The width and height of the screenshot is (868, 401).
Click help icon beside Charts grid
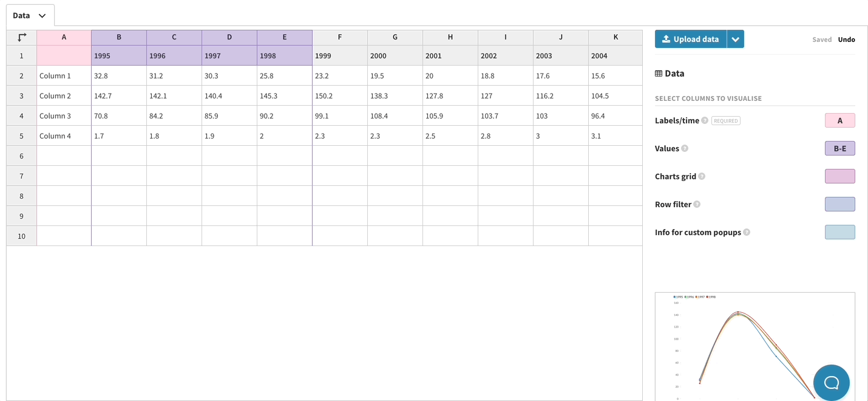click(x=702, y=176)
